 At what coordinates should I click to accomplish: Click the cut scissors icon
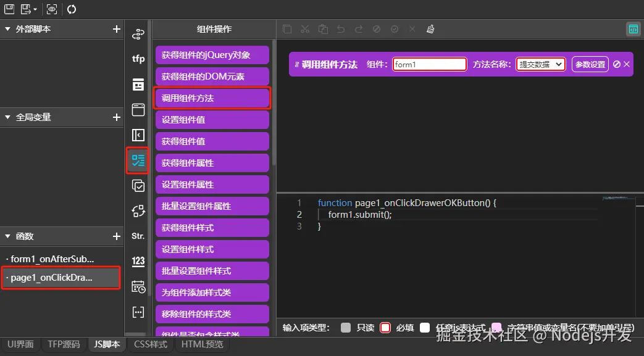coord(305,29)
